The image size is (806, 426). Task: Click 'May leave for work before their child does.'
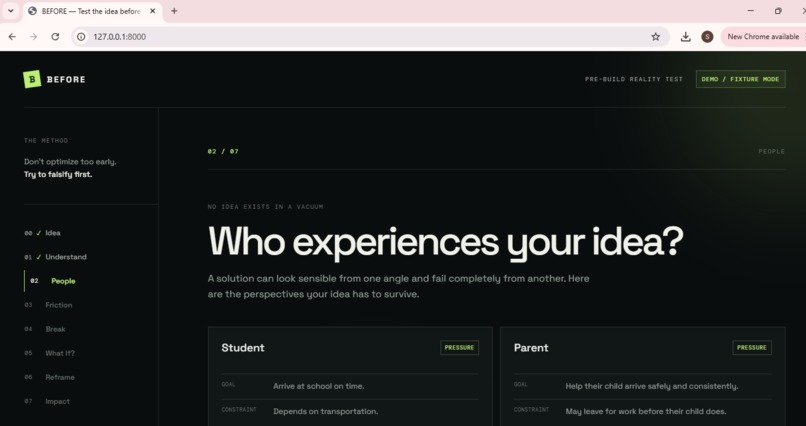pos(646,411)
